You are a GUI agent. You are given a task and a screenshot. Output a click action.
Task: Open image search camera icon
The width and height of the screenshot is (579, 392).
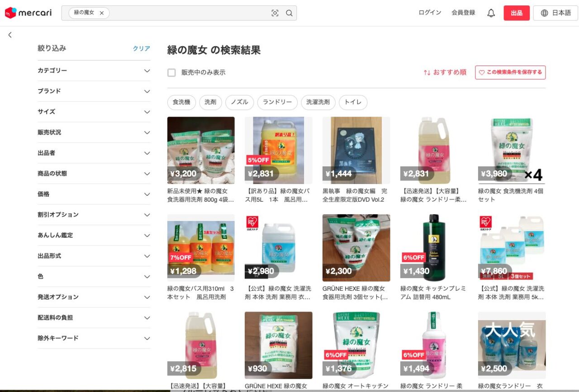coord(275,13)
